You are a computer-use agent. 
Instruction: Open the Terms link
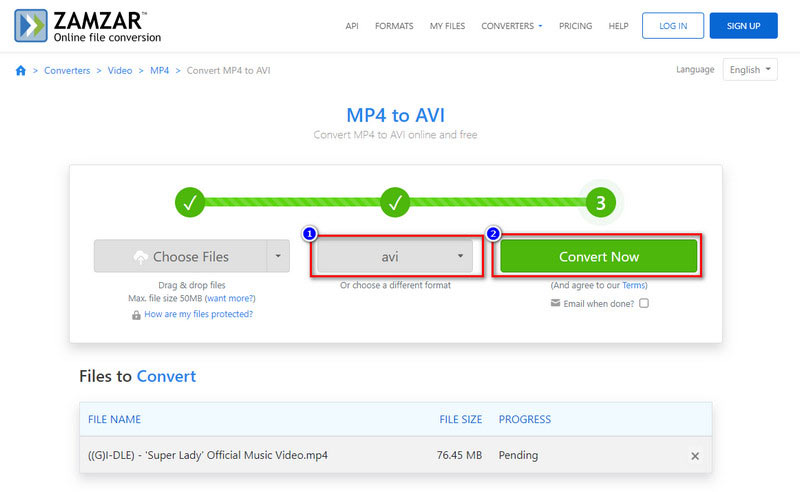[x=634, y=285]
